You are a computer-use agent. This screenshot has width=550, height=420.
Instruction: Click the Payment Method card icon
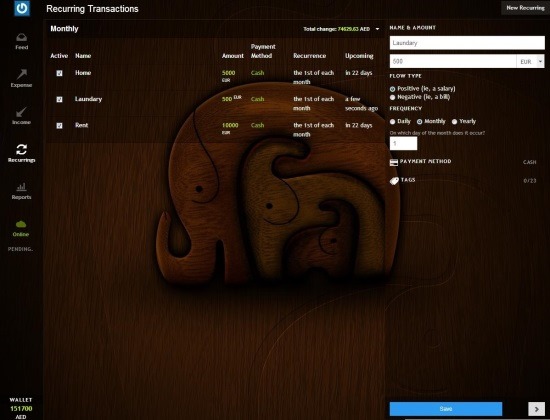click(394, 162)
